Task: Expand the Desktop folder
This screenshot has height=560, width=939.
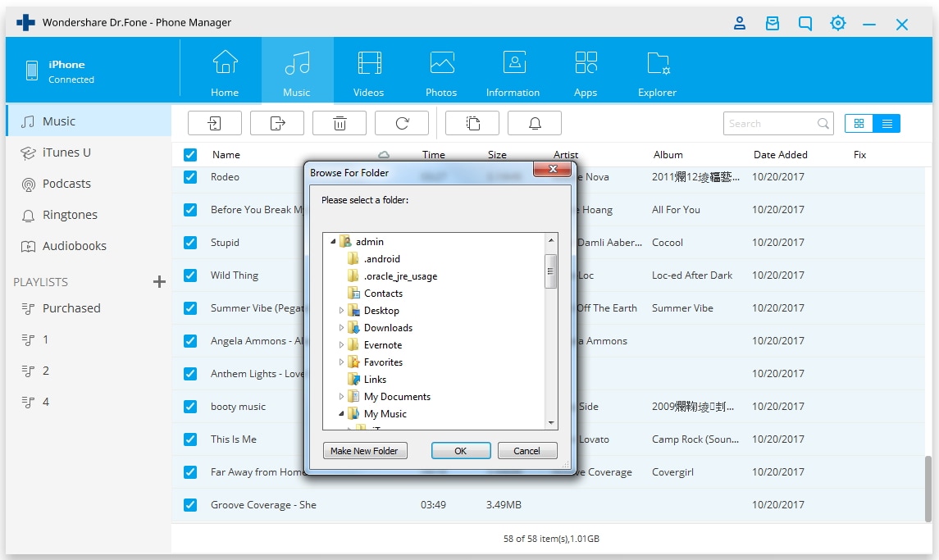Action: (x=341, y=310)
